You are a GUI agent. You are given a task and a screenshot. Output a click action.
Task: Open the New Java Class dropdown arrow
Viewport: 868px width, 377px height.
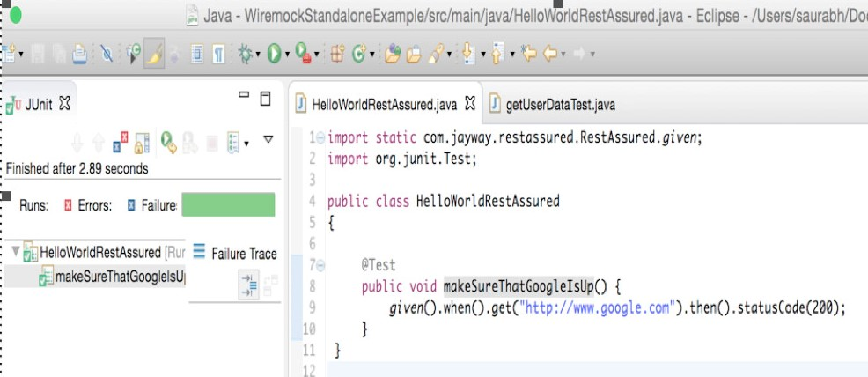pyautogui.click(x=372, y=55)
